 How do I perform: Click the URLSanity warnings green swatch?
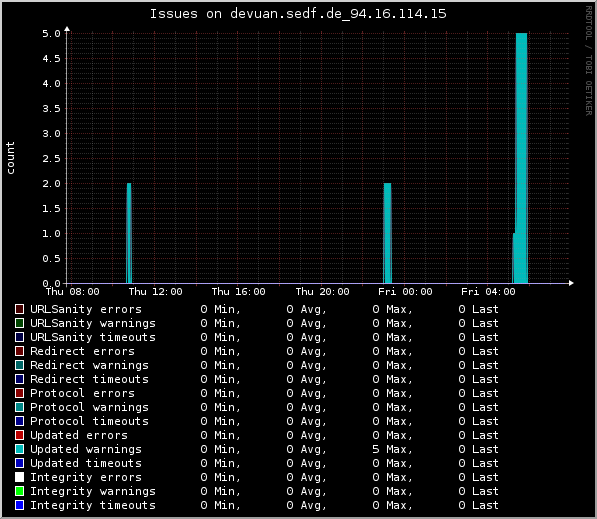(x=19, y=323)
